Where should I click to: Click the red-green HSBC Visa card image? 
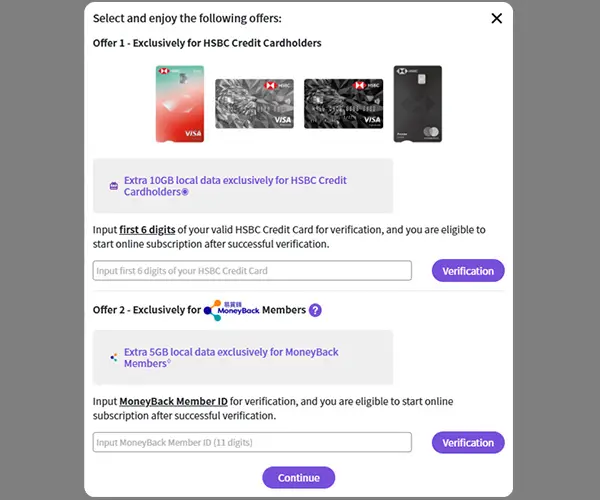click(x=180, y=104)
